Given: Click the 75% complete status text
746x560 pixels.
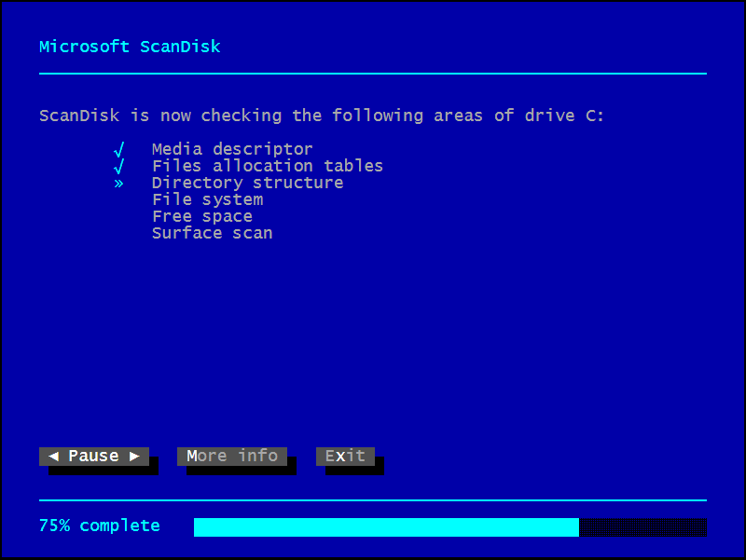Looking at the screenshot, I should (100, 526).
